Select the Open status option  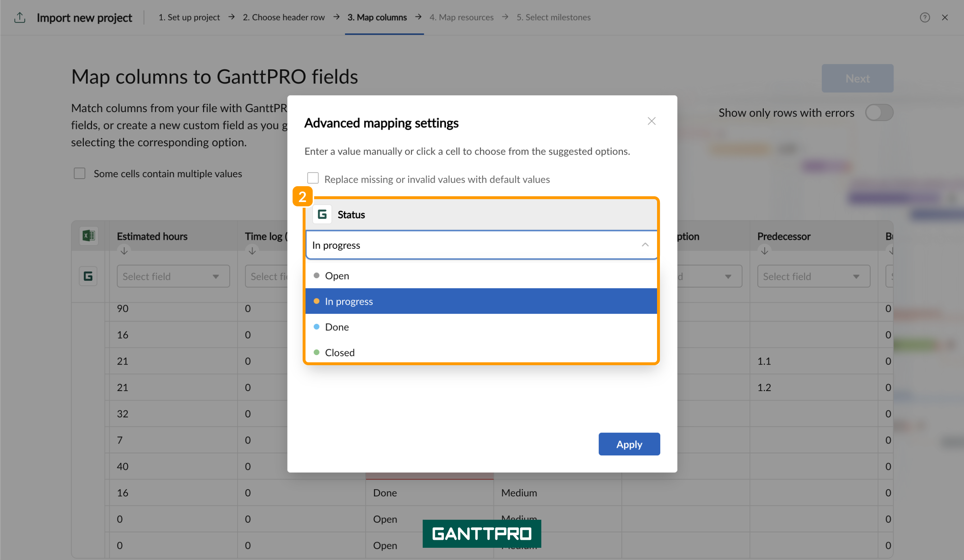(x=481, y=275)
